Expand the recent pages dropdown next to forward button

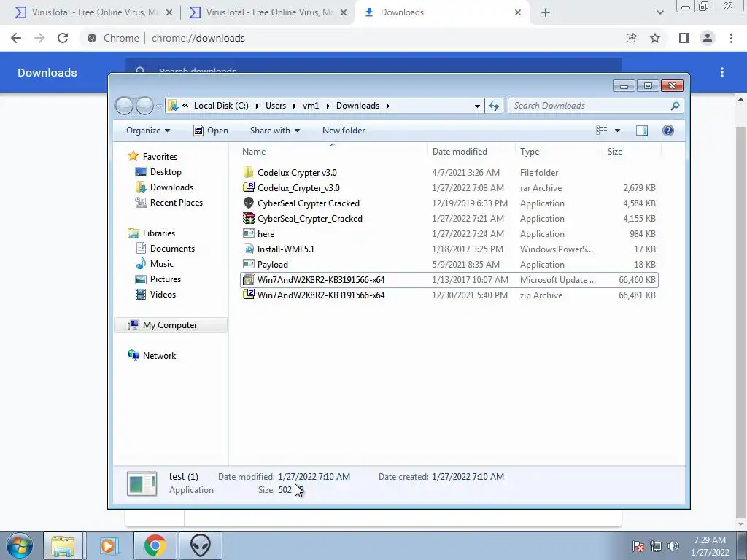(x=159, y=106)
